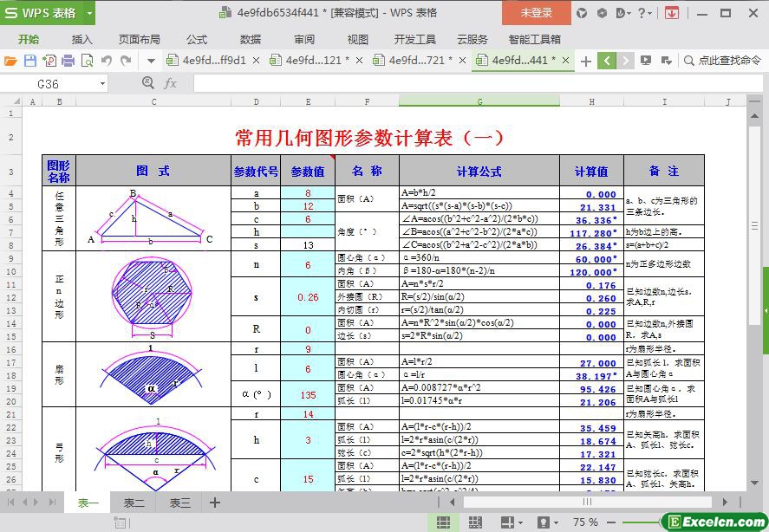The width and height of the screenshot is (769, 532).
Task: Click the undo arrow icon
Action: point(107,61)
